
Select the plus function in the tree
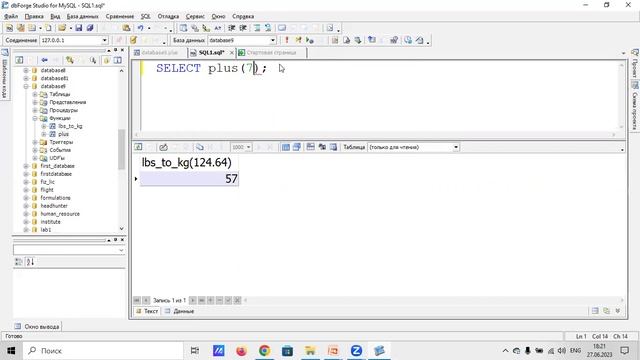pyautogui.click(x=63, y=134)
